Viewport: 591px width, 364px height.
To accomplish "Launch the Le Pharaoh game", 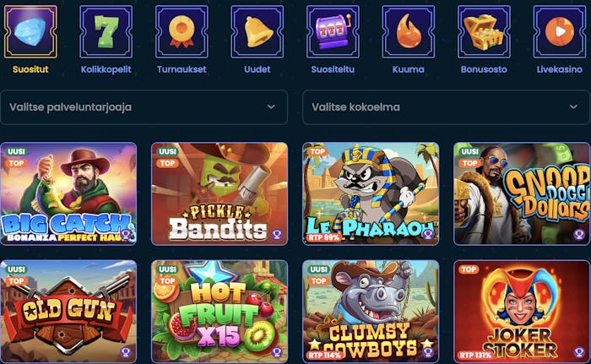I will 371,194.
